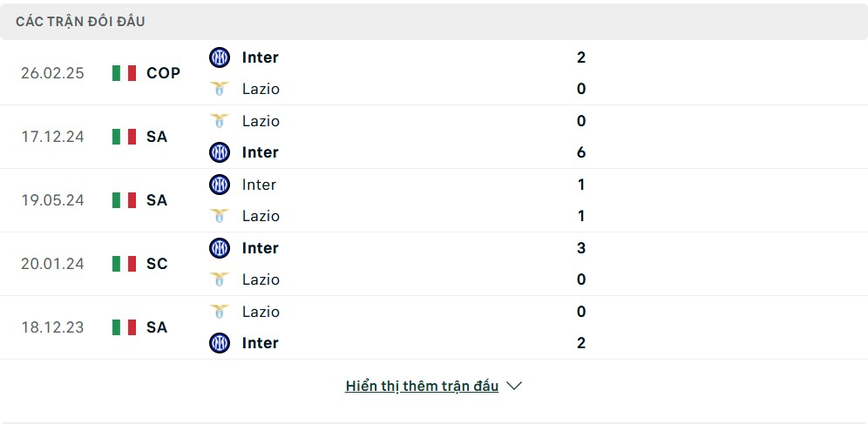868x424 pixels.
Task: Click Lazio crest in 26.02.25 match
Action: tap(220, 89)
